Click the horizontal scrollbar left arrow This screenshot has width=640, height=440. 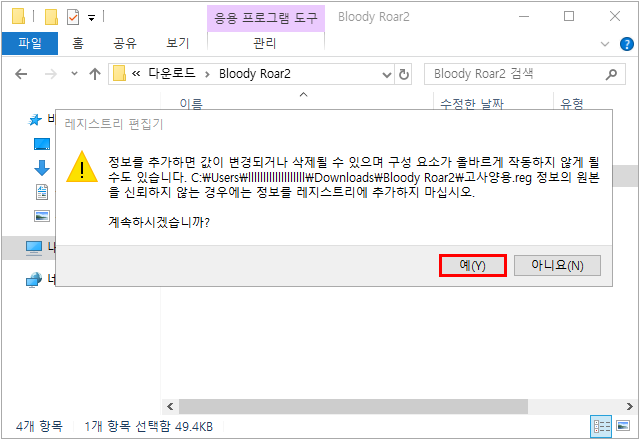(x=170, y=407)
